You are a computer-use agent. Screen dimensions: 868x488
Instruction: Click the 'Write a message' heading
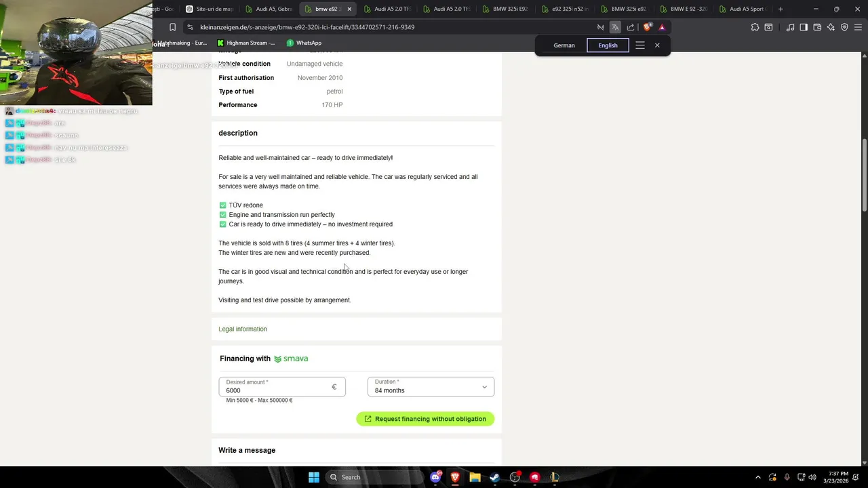click(x=247, y=450)
